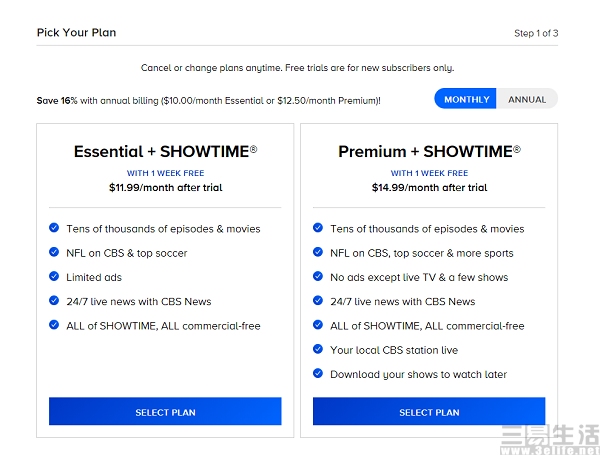Click checkmark by 'No ads except live TV'
Image resolution: width=600 pixels, height=455 pixels.
click(318, 276)
